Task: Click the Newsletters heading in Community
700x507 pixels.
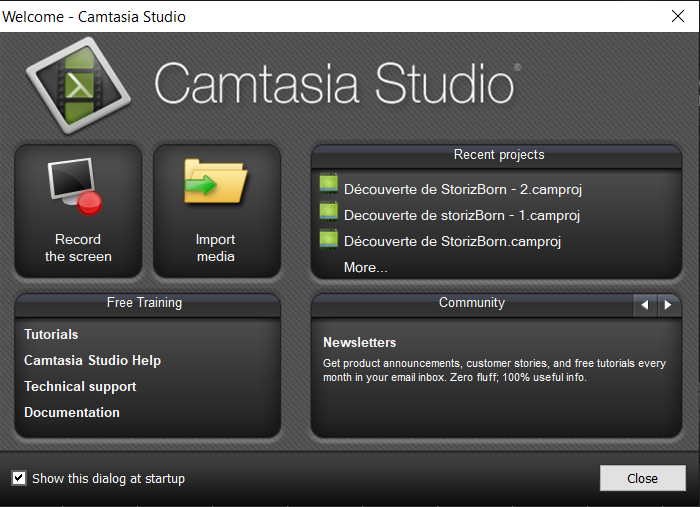Action: click(x=359, y=342)
